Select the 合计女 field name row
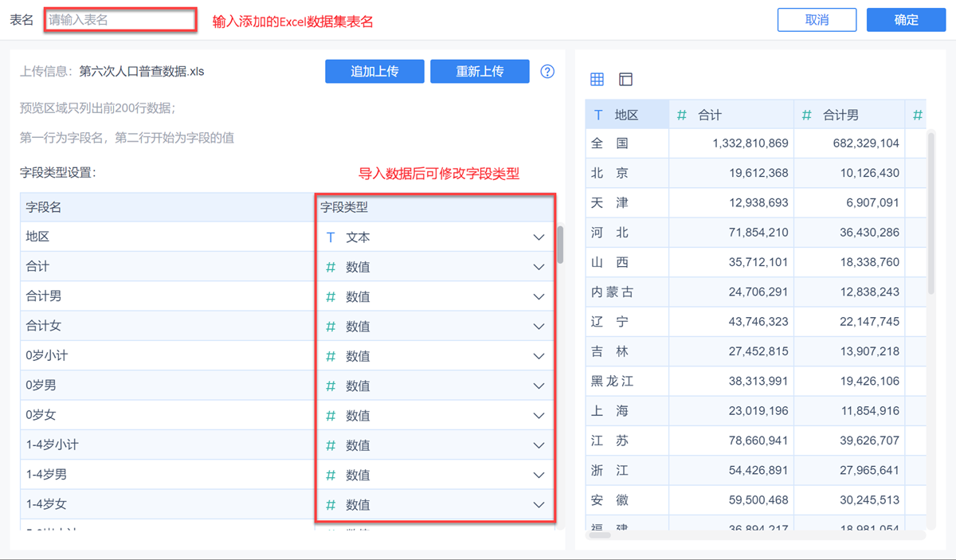 pos(167,326)
